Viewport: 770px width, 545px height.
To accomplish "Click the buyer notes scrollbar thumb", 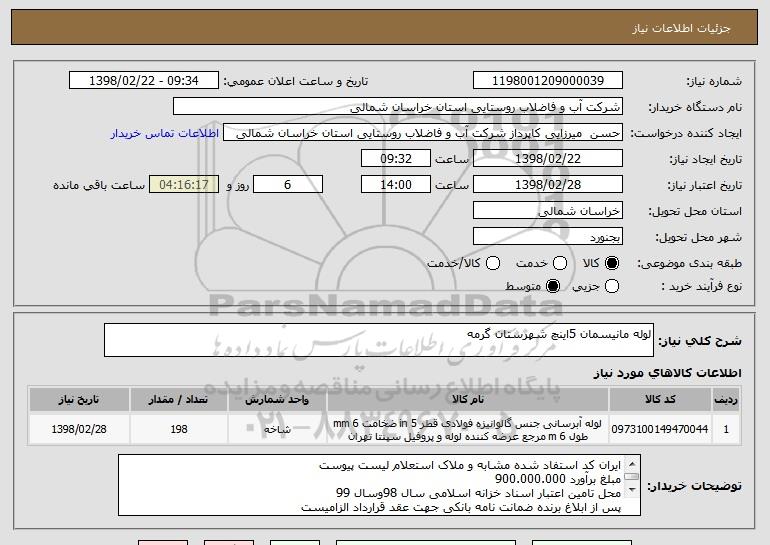I will click(x=632, y=476).
